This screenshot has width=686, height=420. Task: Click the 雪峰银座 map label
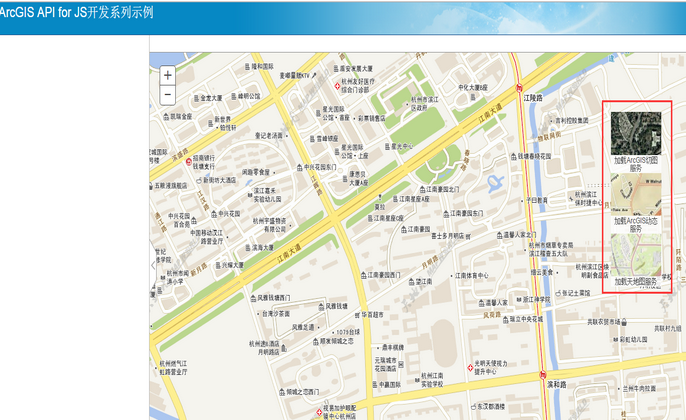327,139
